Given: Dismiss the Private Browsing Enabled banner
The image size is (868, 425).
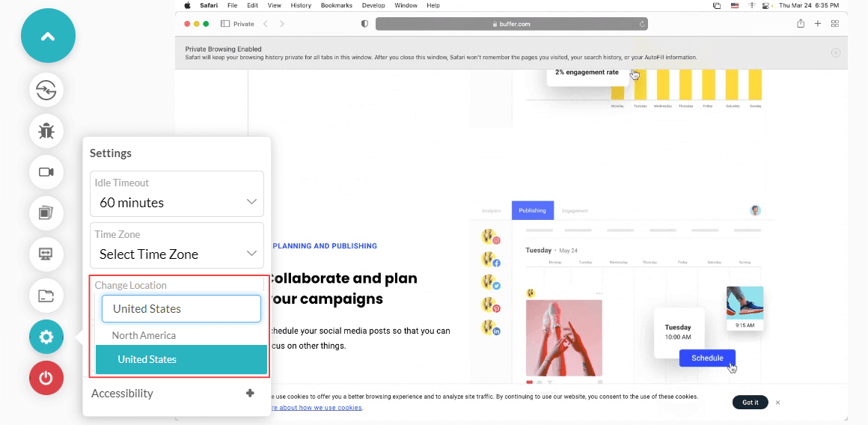Looking at the screenshot, I should [x=835, y=53].
